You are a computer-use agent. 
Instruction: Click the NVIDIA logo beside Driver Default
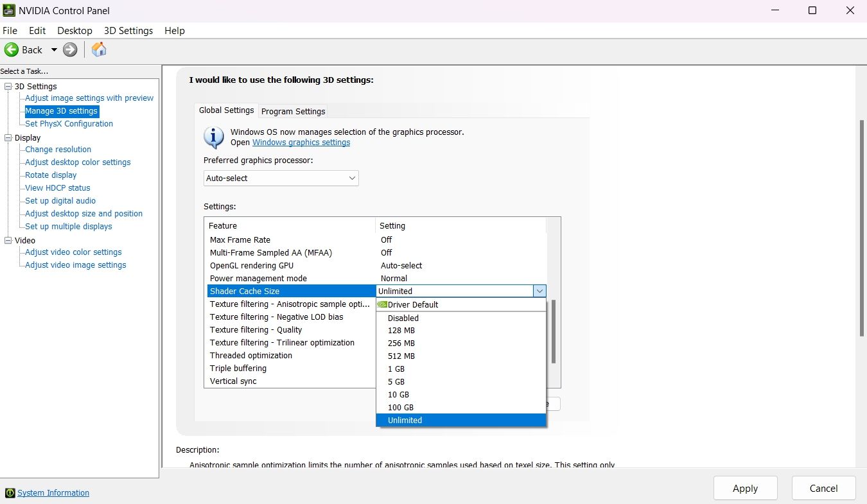pos(383,304)
